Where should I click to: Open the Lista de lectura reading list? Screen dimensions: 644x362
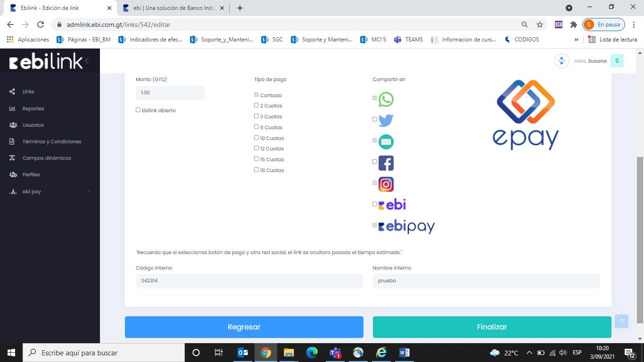(x=613, y=40)
